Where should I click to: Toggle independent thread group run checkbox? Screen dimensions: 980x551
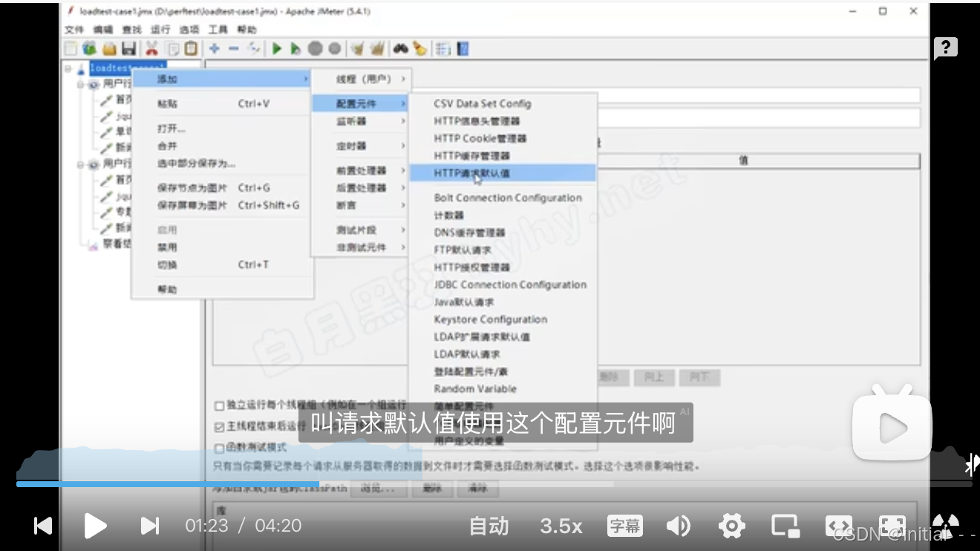pyautogui.click(x=219, y=406)
